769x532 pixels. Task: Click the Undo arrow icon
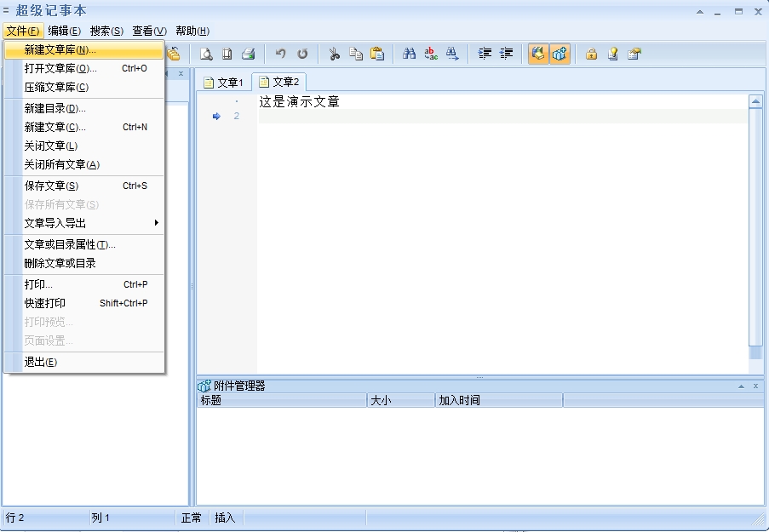pyautogui.click(x=280, y=54)
